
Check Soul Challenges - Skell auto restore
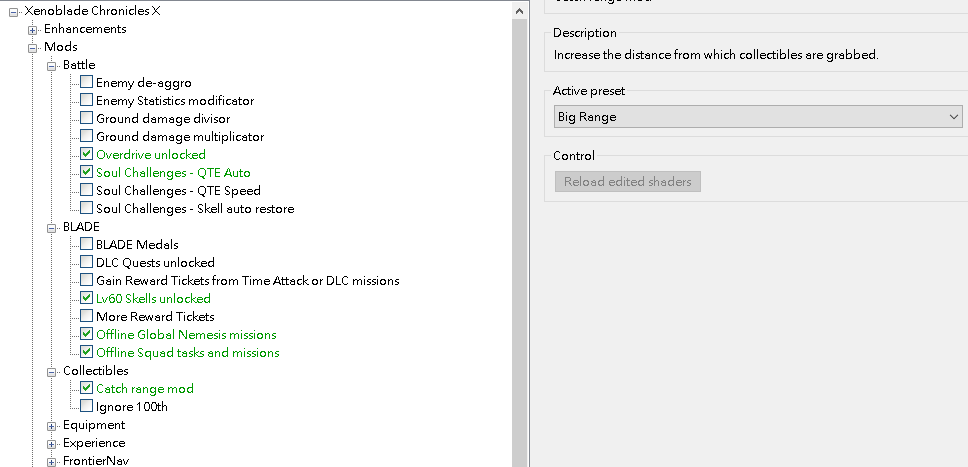(86, 208)
